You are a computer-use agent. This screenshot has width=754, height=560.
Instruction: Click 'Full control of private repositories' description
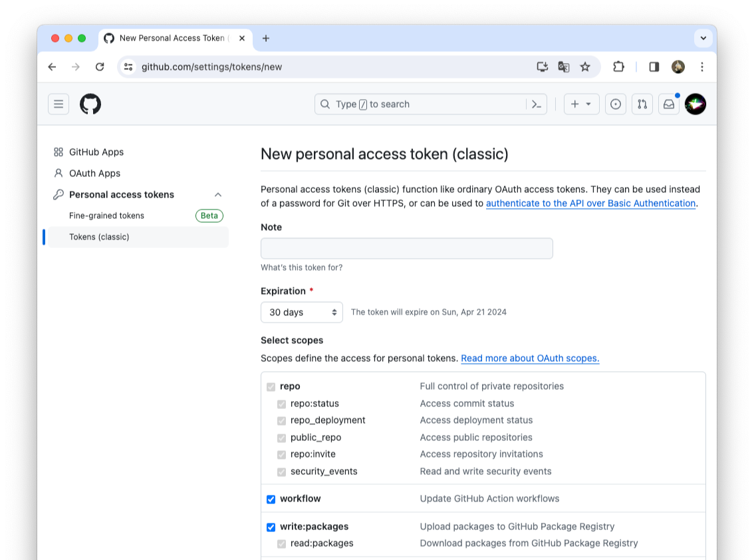[491, 386]
